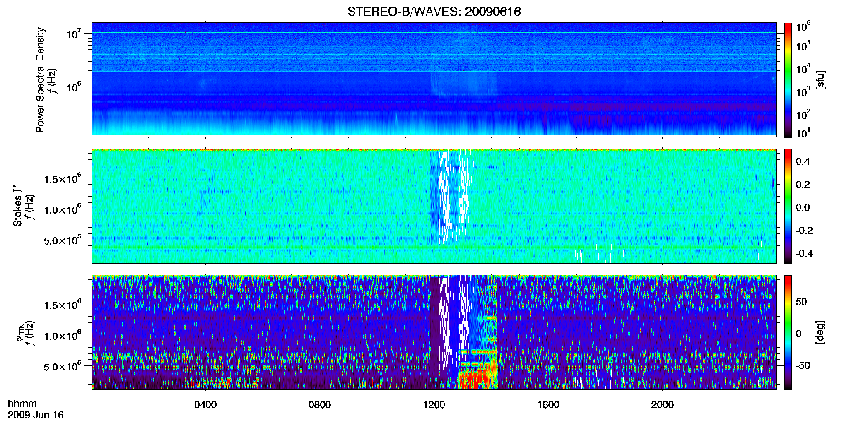Viewport: 868px width, 447px height.
Task: Click the [sfu] colorbar unit label
Action: [x=820, y=80]
